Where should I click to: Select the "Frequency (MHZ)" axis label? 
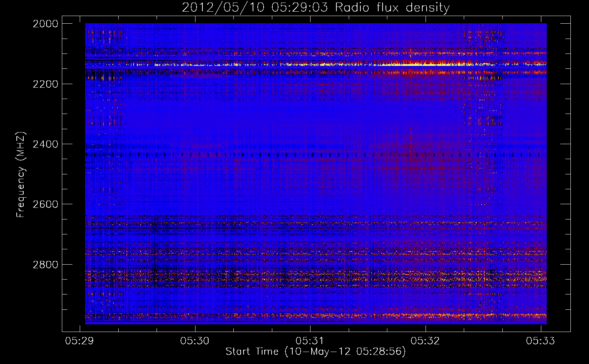tap(21, 175)
